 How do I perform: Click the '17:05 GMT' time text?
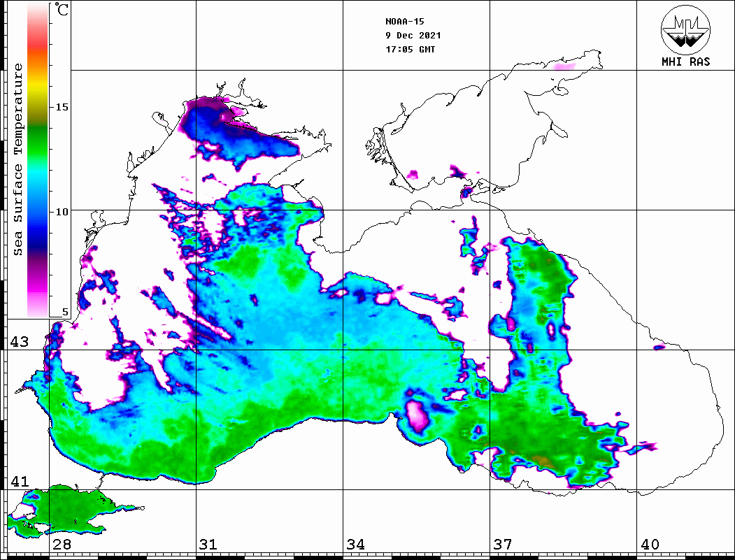click(x=410, y=49)
